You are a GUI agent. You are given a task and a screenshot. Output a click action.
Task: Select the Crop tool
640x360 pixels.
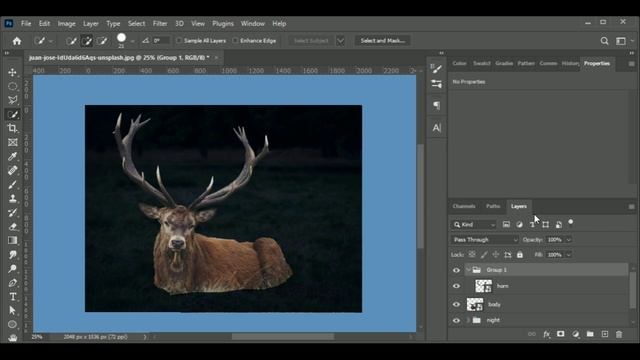tap(13, 128)
